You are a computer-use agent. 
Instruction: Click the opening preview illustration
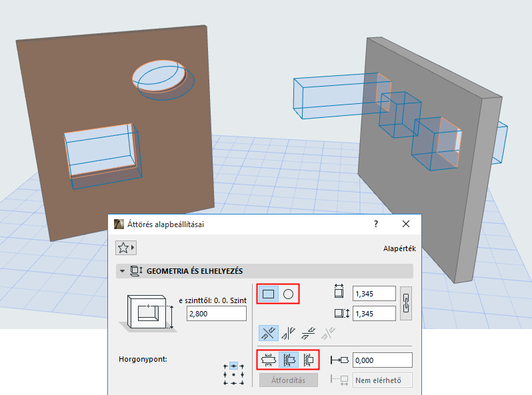(148, 313)
